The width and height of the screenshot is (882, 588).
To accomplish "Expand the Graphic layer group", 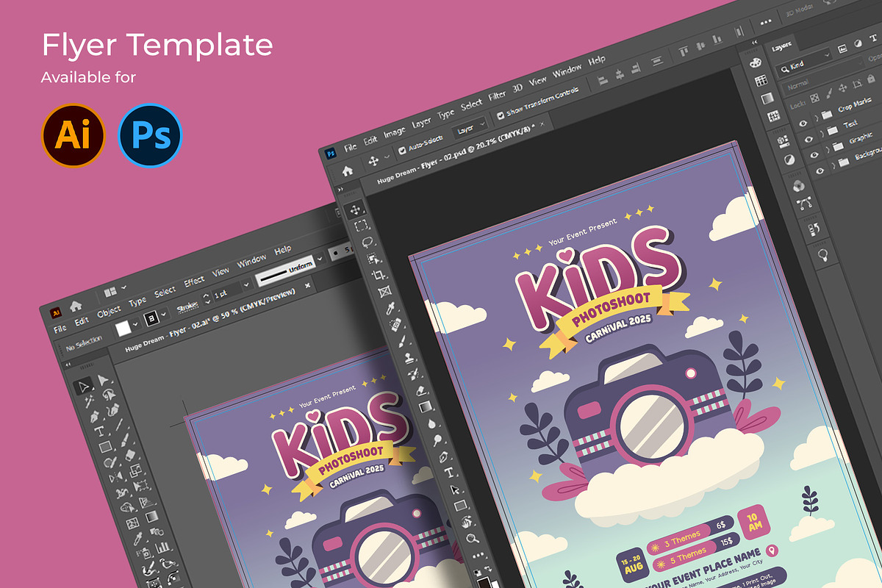I will pyautogui.click(x=828, y=150).
